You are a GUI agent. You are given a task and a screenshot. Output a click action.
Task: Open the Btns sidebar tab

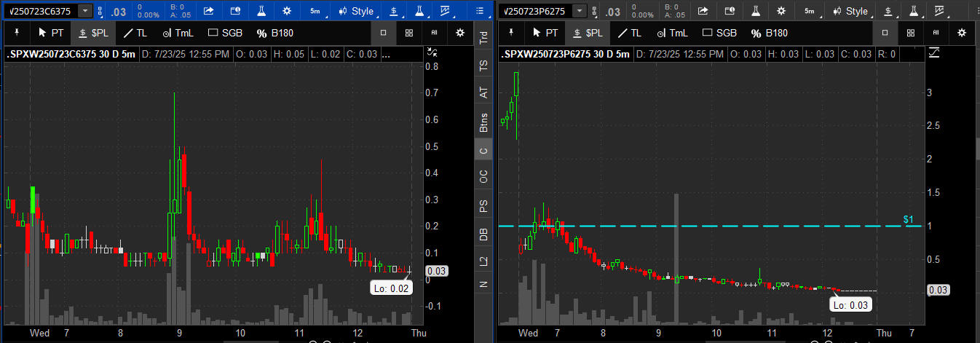[x=483, y=123]
